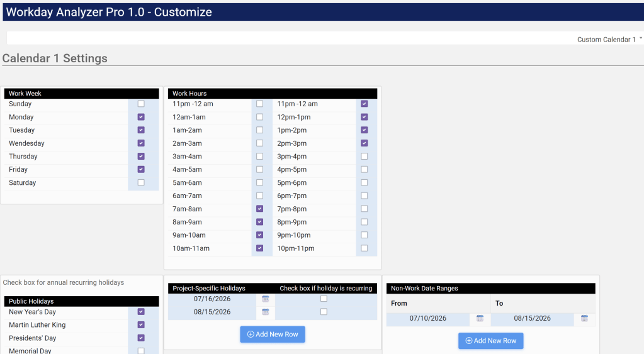
Task: Edit the To date field 08/15/2026
Action: [532, 318]
